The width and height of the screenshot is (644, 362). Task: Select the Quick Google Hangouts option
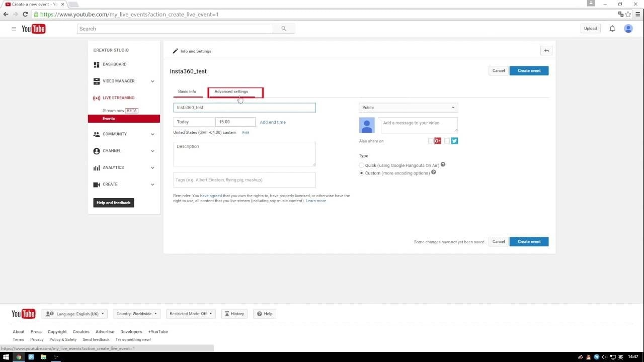pos(361,165)
